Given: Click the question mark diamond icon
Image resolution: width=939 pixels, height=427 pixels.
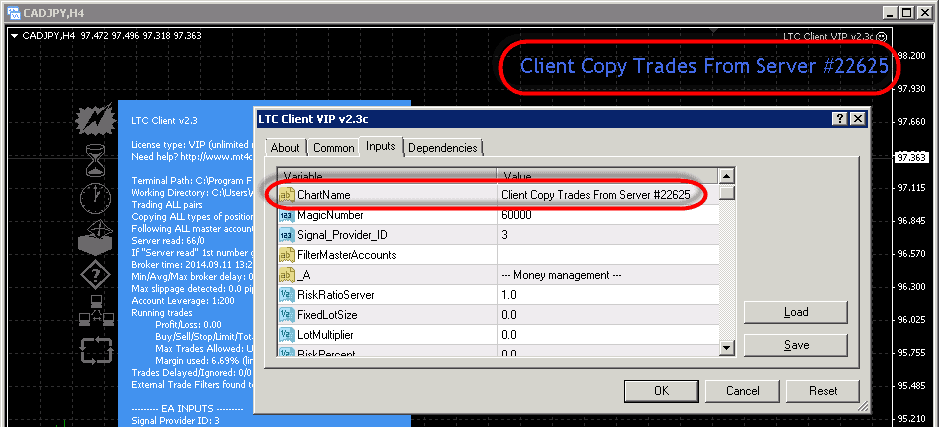Looking at the screenshot, I should (x=95, y=275).
